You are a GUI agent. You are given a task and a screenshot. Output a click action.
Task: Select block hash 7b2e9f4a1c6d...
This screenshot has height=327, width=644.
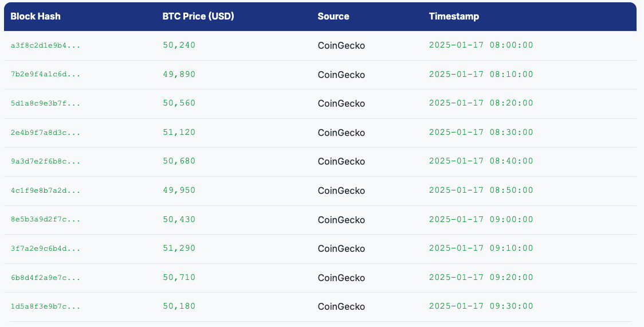pyautogui.click(x=45, y=75)
